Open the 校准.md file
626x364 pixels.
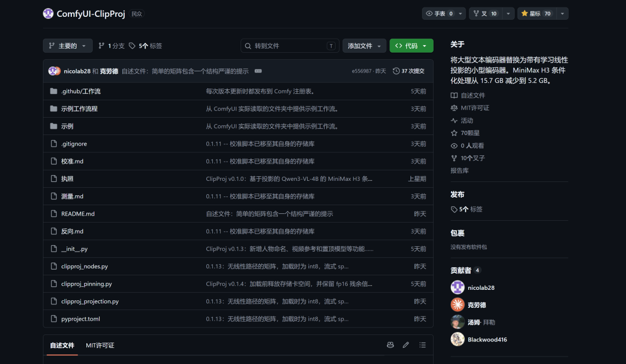point(72,161)
